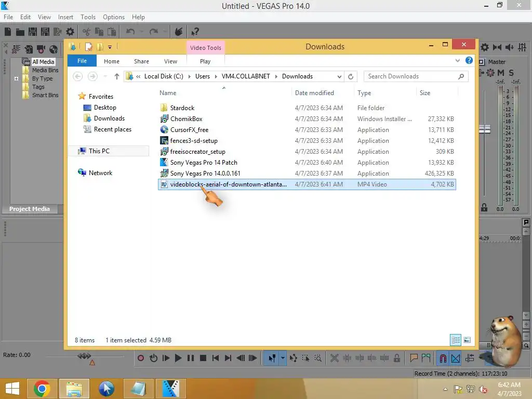Image resolution: width=532 pixels, height=399 pixels.
Task: Click the Import Media icon in Project Media
Action: tap(29, 49)
